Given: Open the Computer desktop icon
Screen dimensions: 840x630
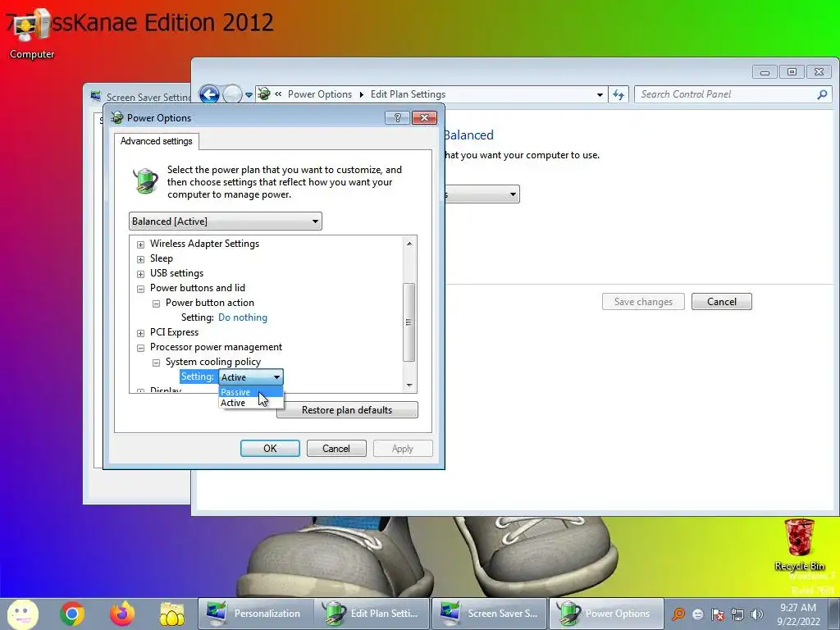Looking at the screenshot, I should [x=31, y=33].
